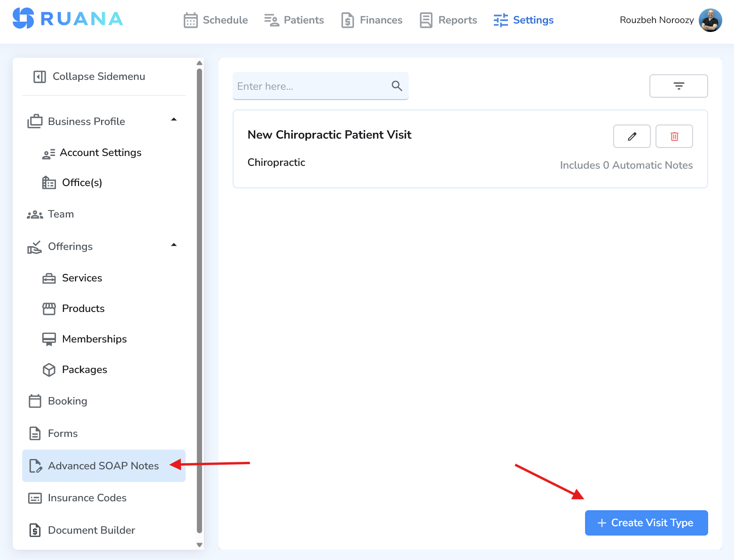Screen dimensions: 734x560
Task: Delete visit type using red trash icon
Action: 674,136
